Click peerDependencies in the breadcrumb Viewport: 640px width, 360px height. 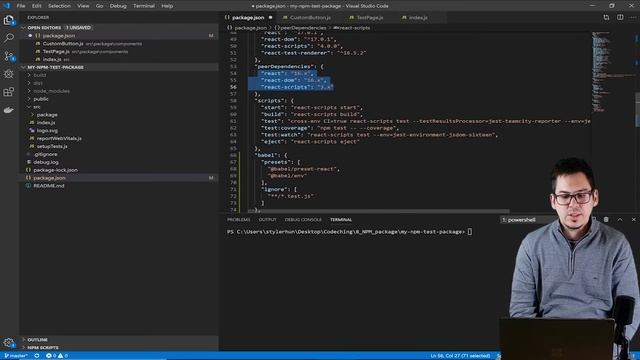point(303,28)
